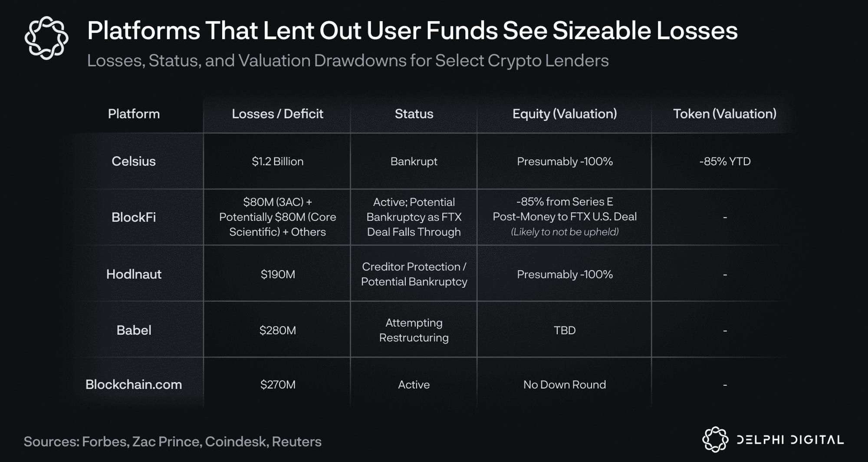Click the Delphi knot logo top-left

pyautogui.click(x=46, y=38)
